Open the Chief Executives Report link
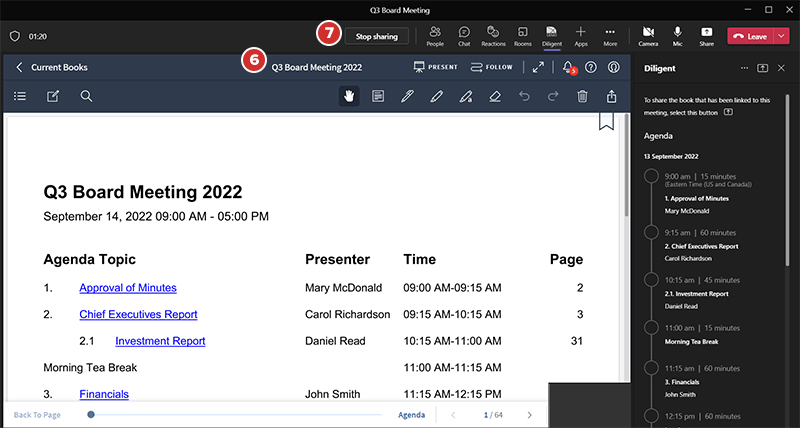Screen dimensions: 800x428 [x=138, y=314]
